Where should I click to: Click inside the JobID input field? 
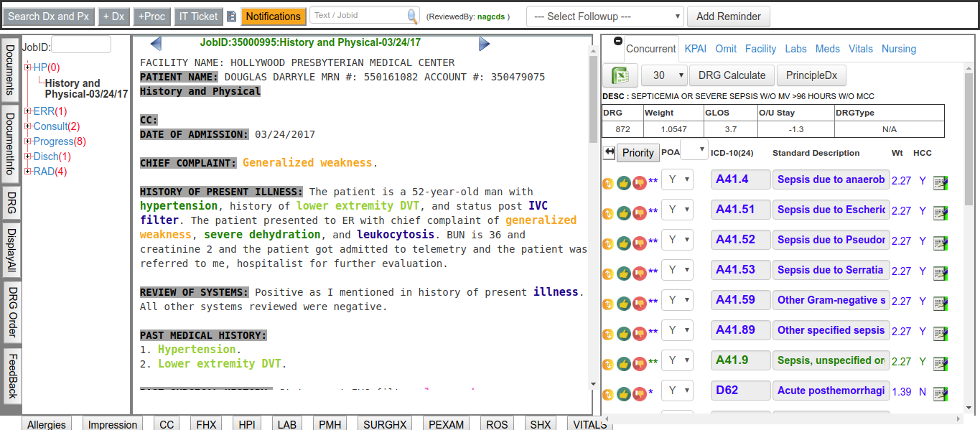click(x=80, y=45)
